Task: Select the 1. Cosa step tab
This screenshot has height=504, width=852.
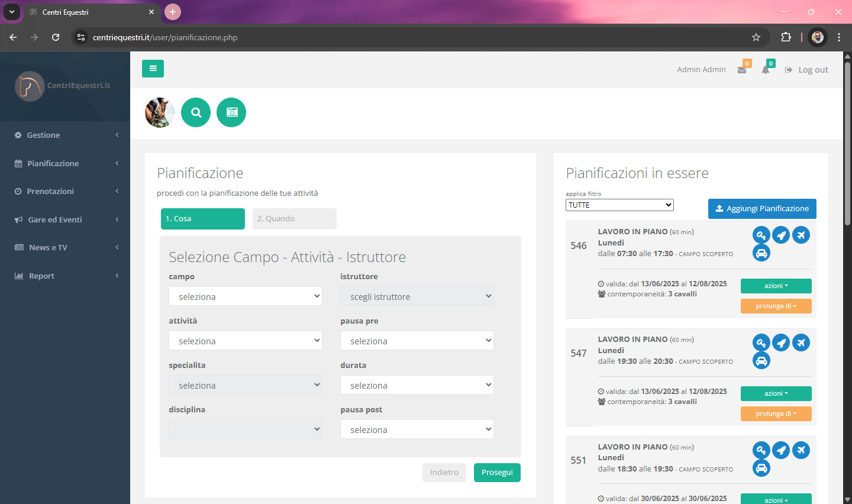Action: coord(203,219)
